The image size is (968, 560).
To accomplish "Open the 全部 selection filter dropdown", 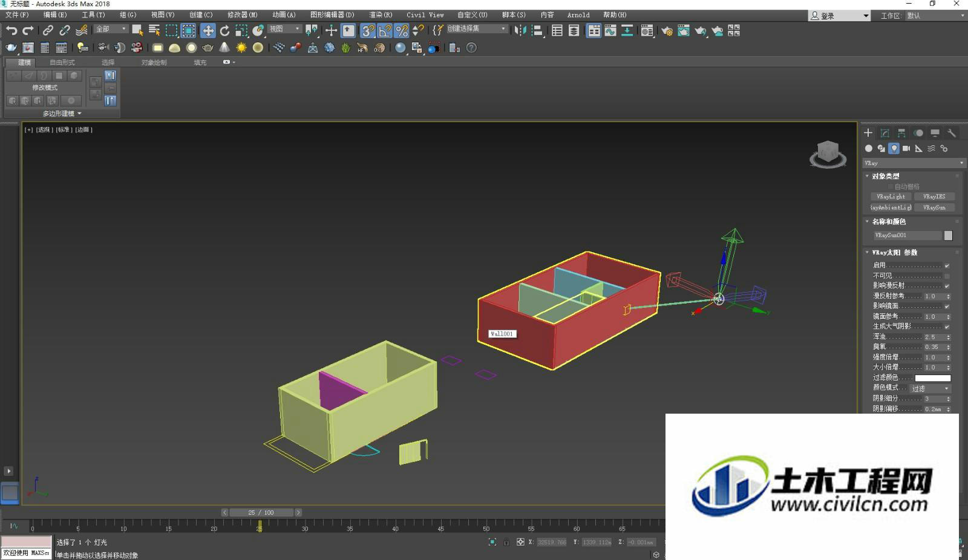I will tap(111, 29).
